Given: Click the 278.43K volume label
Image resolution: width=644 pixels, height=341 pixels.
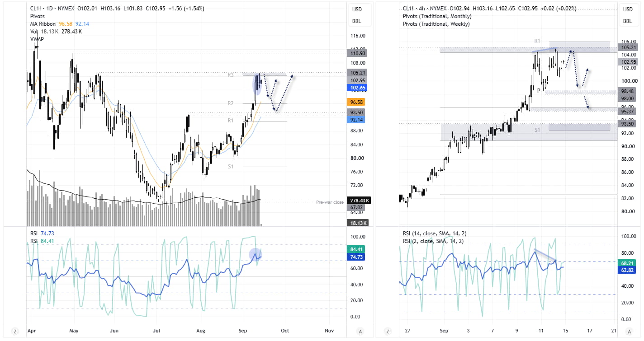Looking at the screenshot, I should (x=359, y=201).
